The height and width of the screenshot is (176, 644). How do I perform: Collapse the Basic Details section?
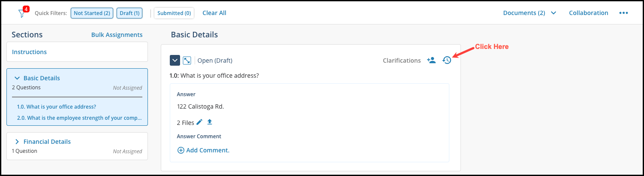tap(17, 78)
